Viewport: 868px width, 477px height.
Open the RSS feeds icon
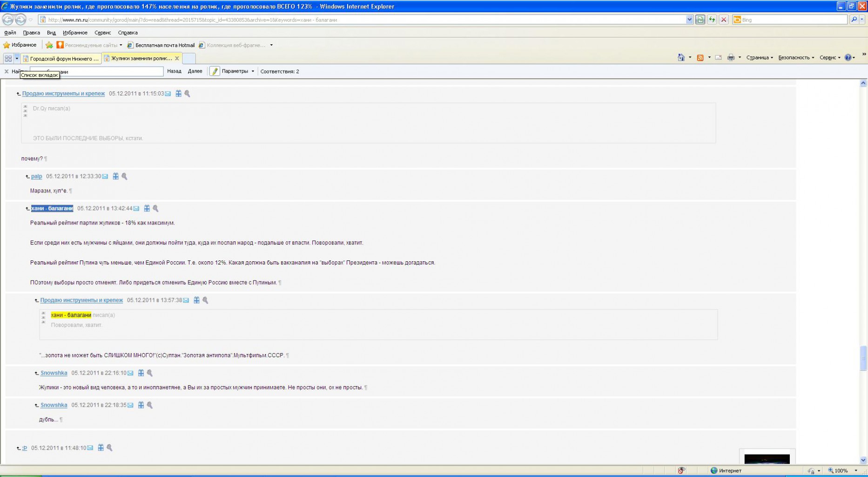coord(700,58)
